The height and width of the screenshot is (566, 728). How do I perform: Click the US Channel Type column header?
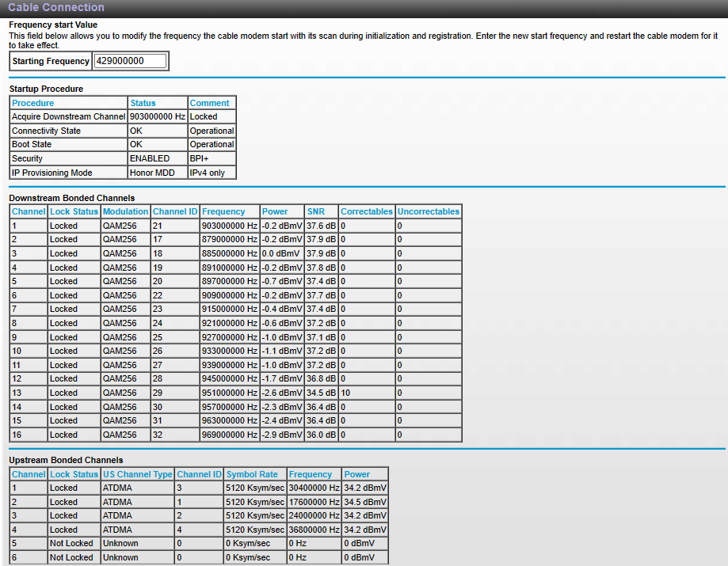pos(137,474)
